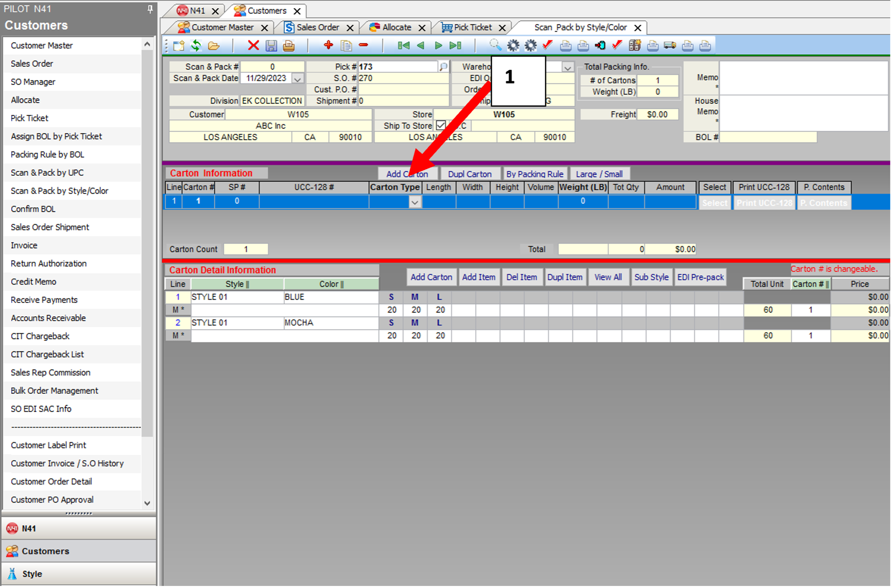Click the red plus add icon
Viewport: 892px width, 588px height.
(x=328, y=45)
